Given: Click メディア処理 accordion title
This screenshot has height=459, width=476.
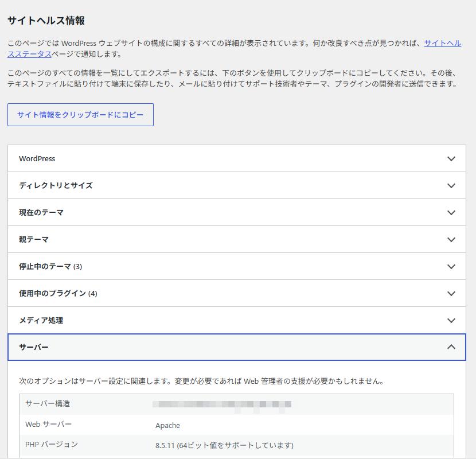Looking at the screenshot, I should pos(41,321).
